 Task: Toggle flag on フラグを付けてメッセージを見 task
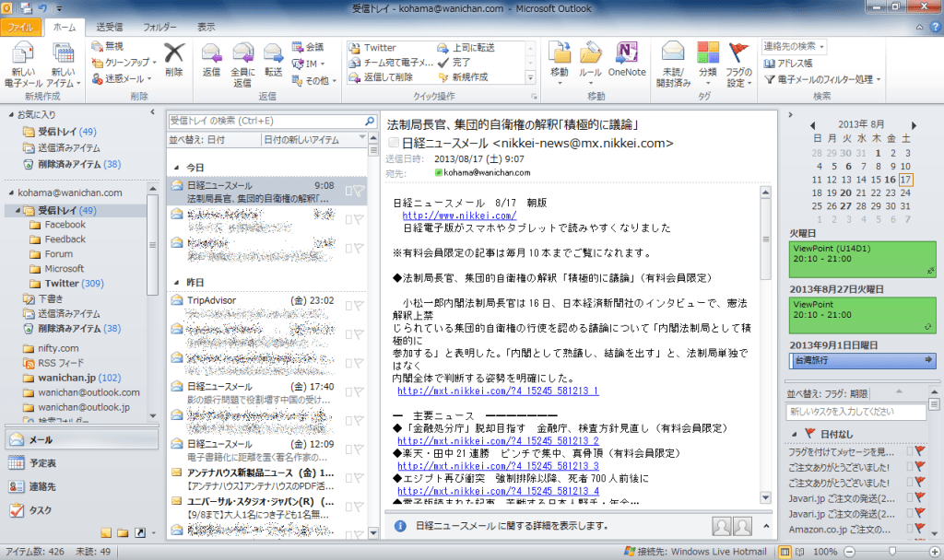(920, 450)
